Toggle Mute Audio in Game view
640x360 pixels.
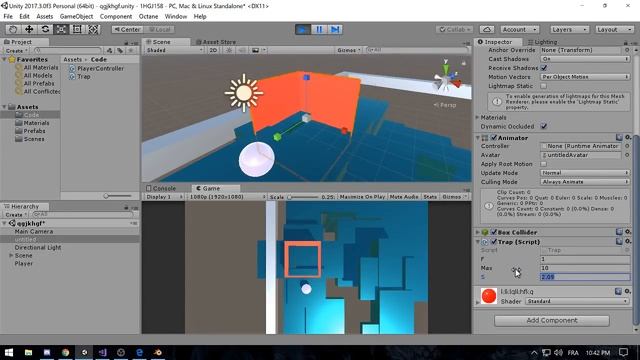click(x=404, y=197)
